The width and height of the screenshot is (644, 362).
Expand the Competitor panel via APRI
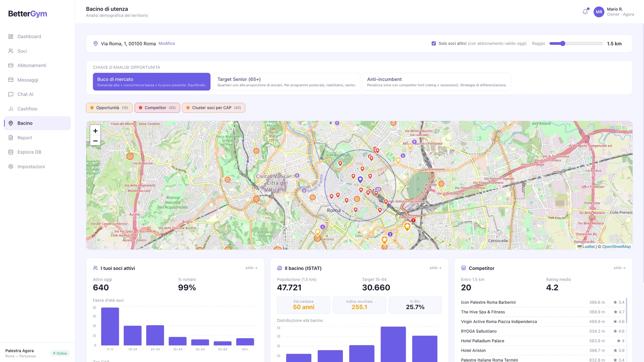[620, 268]
